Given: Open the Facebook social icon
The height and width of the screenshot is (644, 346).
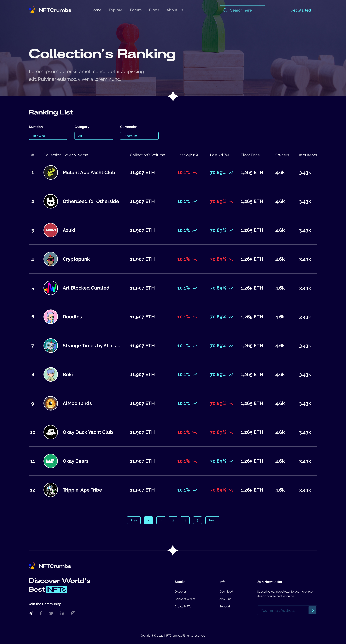Looking at the screenshot, I should coord(41,613).
